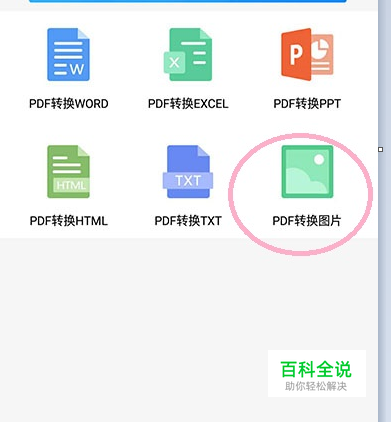
Task: Select the PDF转换EXCEL label
Action: (188, 104)
